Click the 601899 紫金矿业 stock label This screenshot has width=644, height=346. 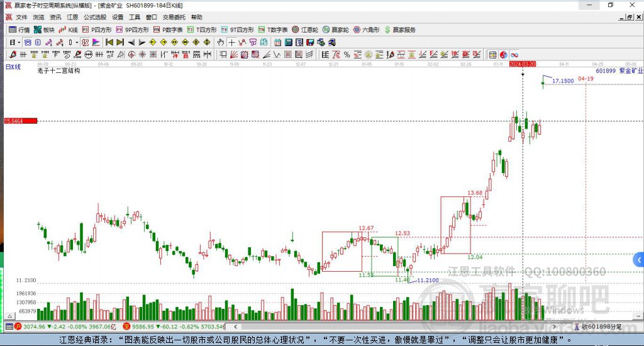click(x=619, y=70)
